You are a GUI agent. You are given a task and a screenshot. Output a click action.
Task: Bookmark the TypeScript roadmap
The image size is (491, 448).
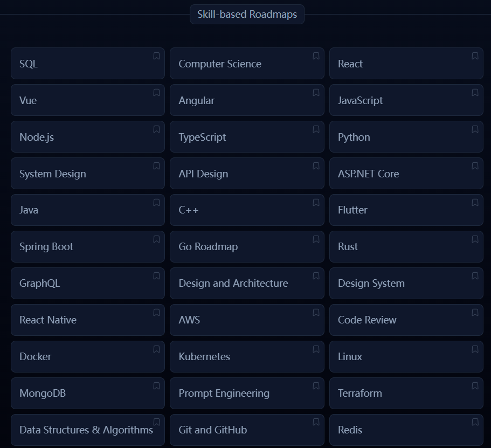click(x=316, y=129)
